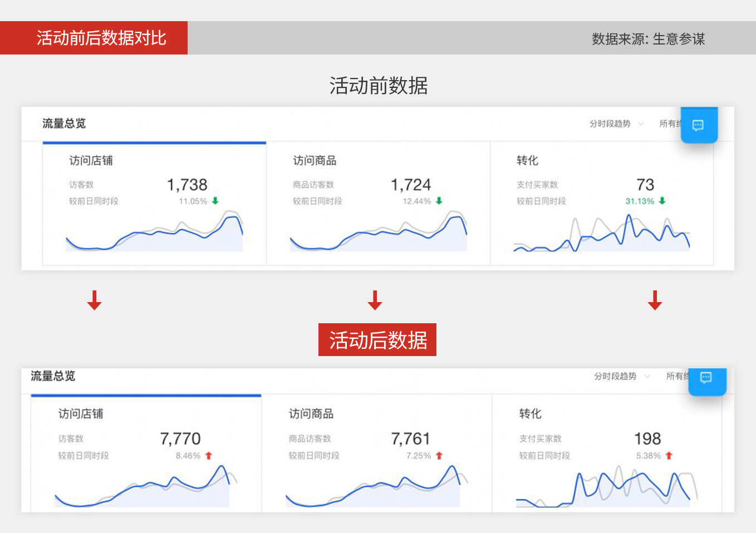Open the 分时段趋势 dropdown in top panel
756x533 pixels.
tap(610, 124)
